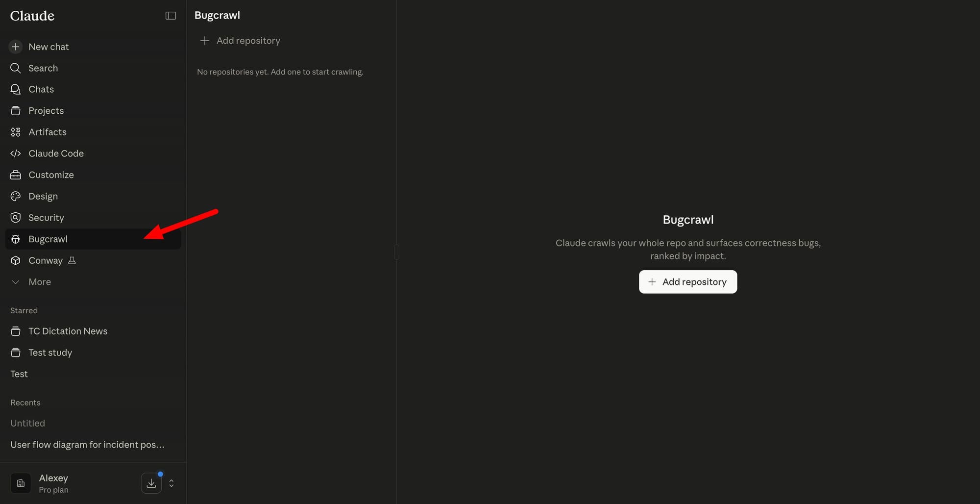Click the white Add repository button
Viewport: 980px width, 504px height.
click(x=688, y=282)
